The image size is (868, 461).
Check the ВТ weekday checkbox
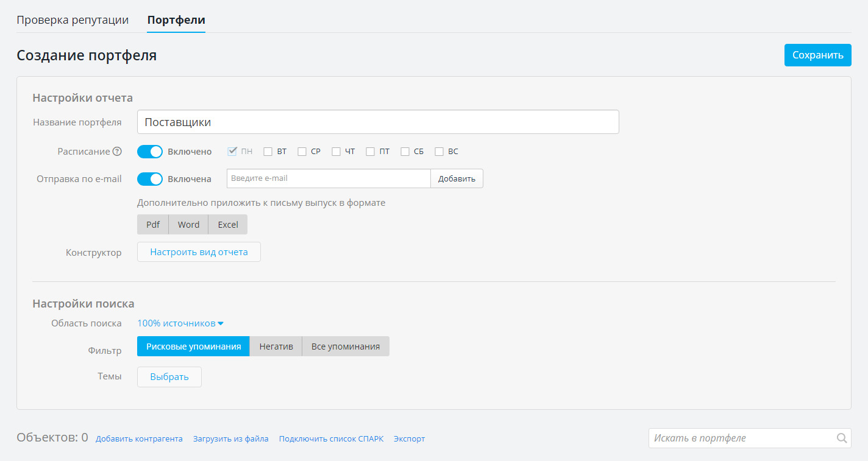point(268,152)
